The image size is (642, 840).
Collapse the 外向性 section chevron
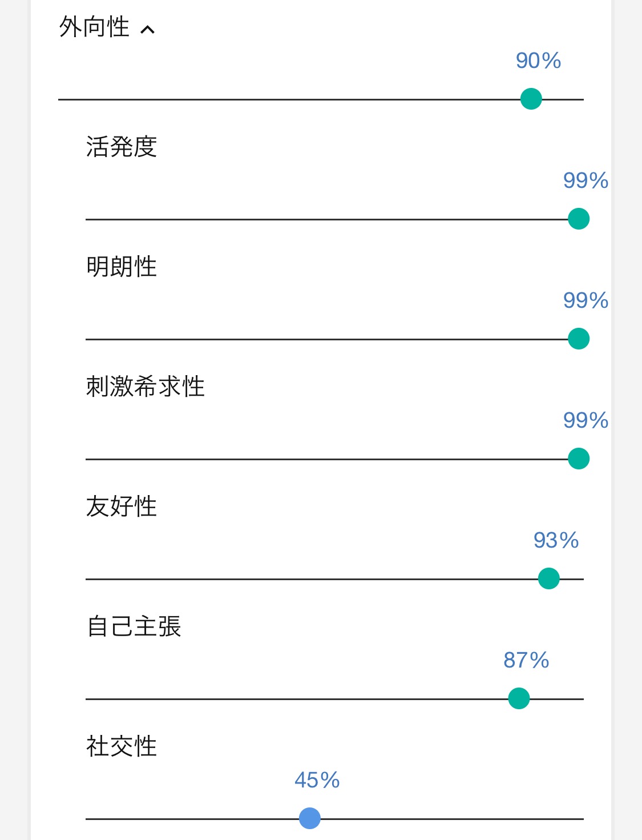[147, 29]
